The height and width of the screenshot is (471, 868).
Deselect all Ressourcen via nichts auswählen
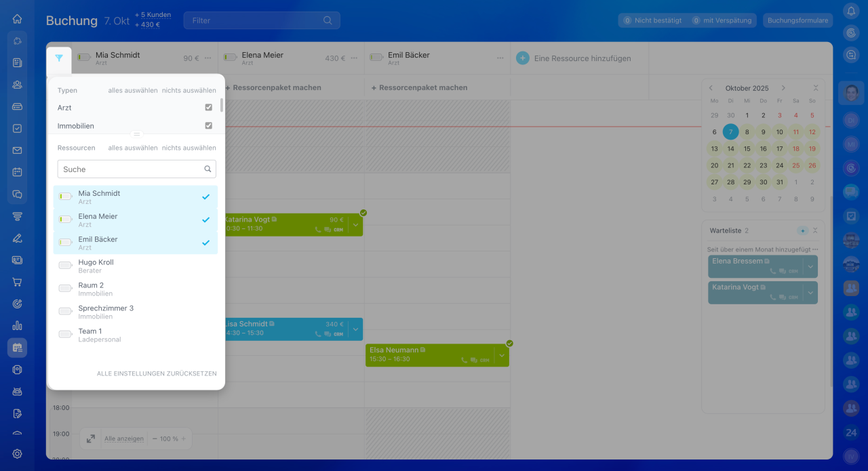click(189, 148)
